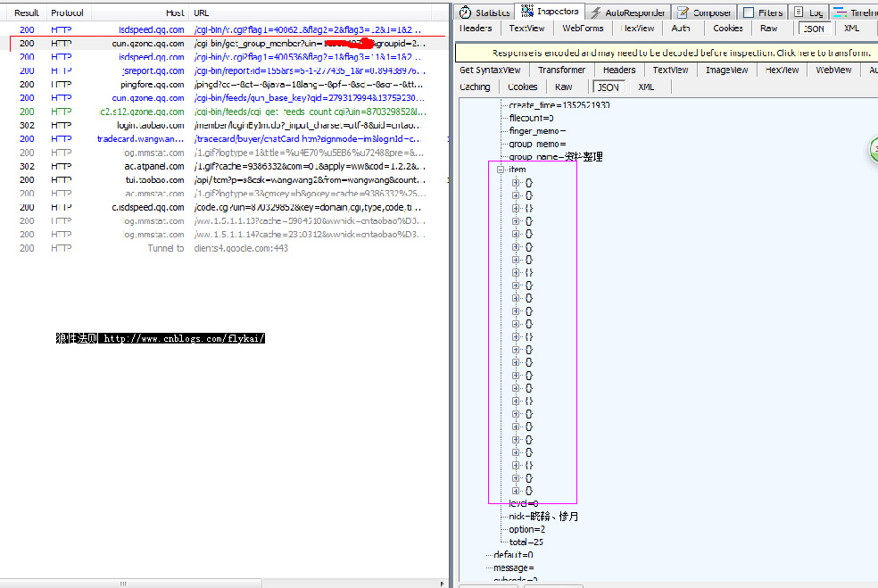Click the AutoResponder lightning bolt icon
This screenshot has width=878, height=588.
point(596,12)
